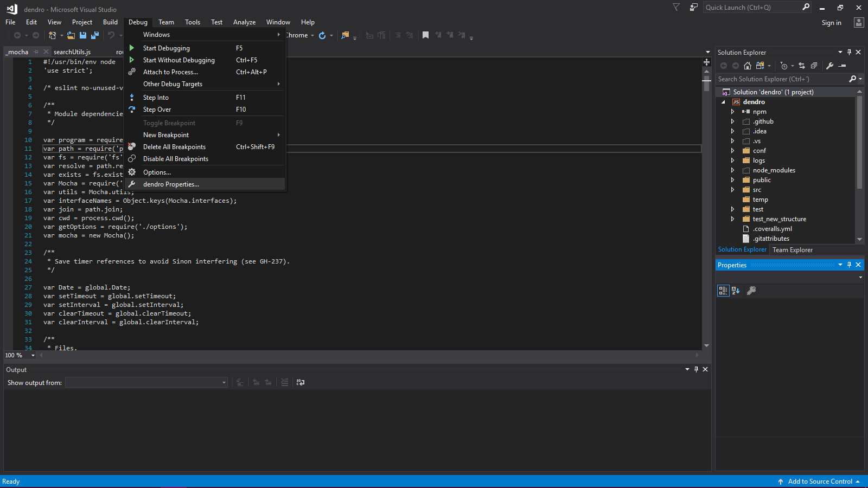Image resolution: width=868 pixels, height=488 pixels.
Task: Click the feedback icon beside Quick Launch
Action: click(693, 7)
